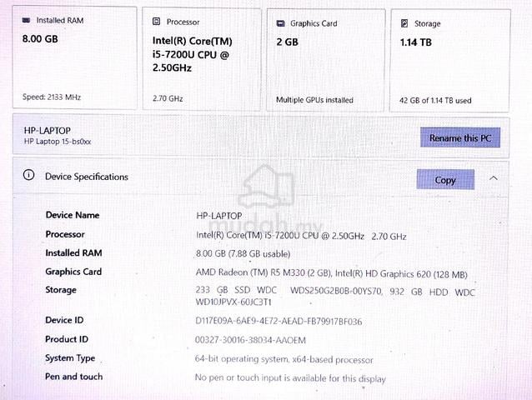Viewport: 532px width, 400px height.
Task: Click the System Type label
Action: coord(70,358)
